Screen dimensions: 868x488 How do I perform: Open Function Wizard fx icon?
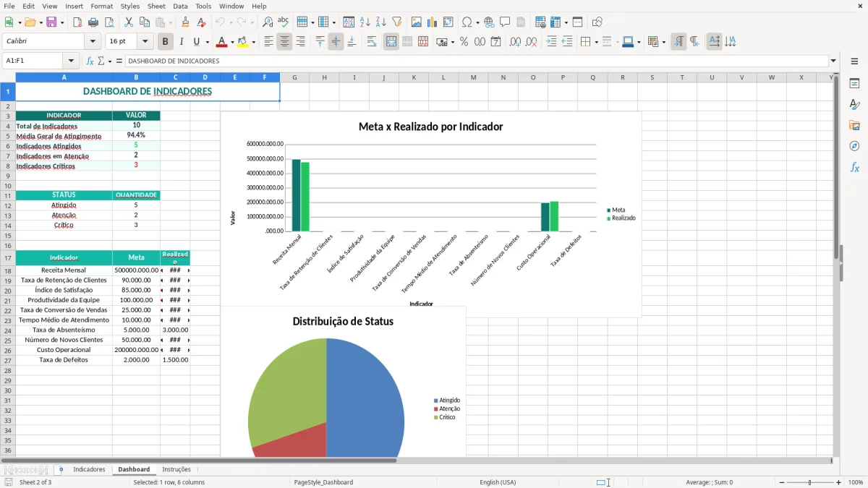click(x=90, y=61)
